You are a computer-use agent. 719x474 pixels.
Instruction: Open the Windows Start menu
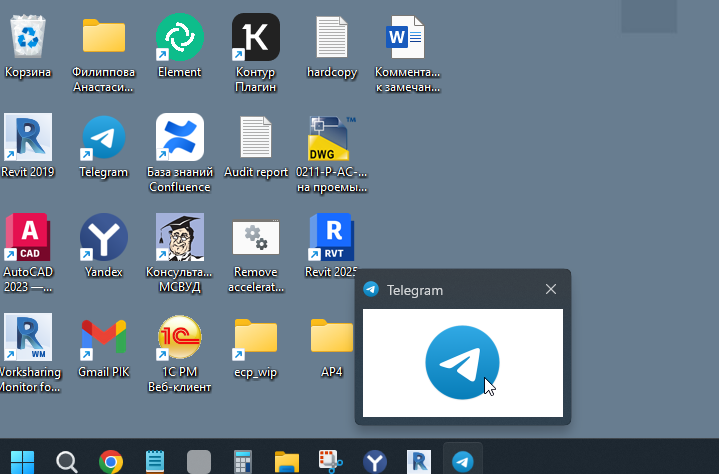22,462
